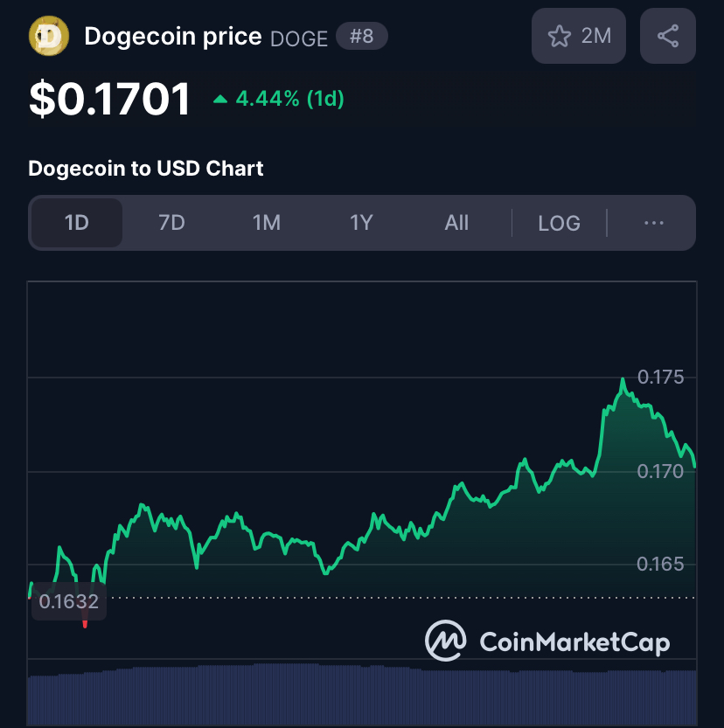Select the 1D timeframe tab
The image size is (724, 728).
[77, 223]
